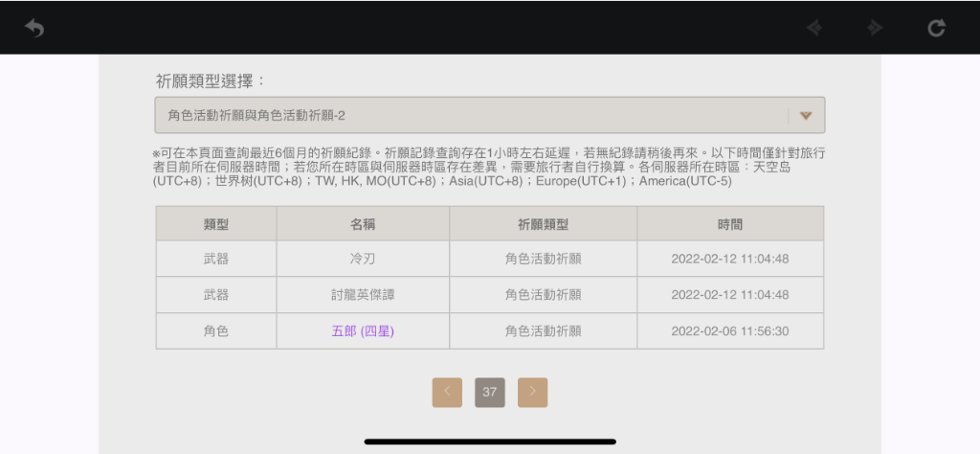Viewport: 980px width, 454px height.
Task: Click the 討龍英傑譚 row's timestamp
Action: 730,295
